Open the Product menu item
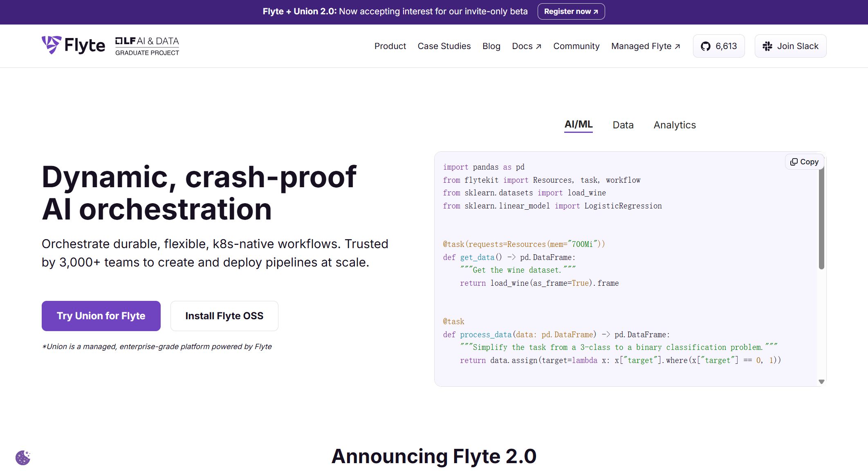The width and height of the screenshot is (868, 475). coord(390,46)
